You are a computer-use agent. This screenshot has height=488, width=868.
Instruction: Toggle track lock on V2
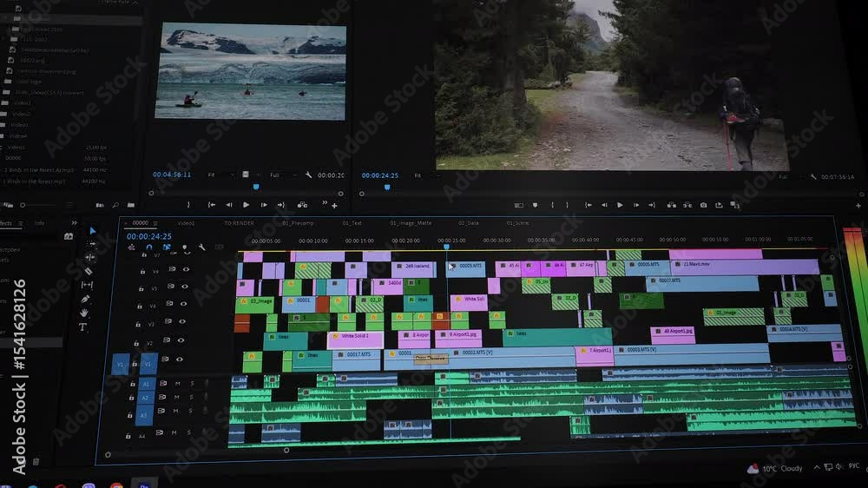[x=136, y=344]
